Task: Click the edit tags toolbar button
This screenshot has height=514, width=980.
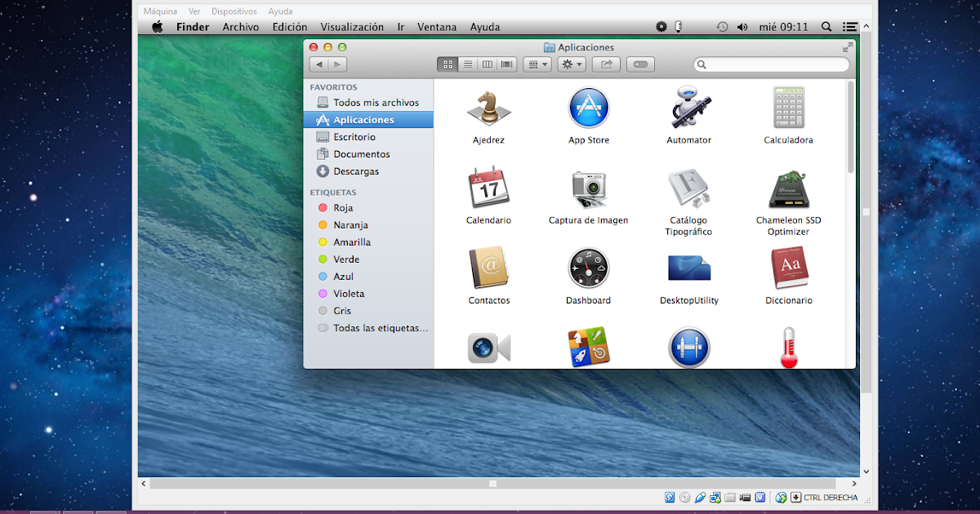Action: pyautogui.click(x=641, y=64)
